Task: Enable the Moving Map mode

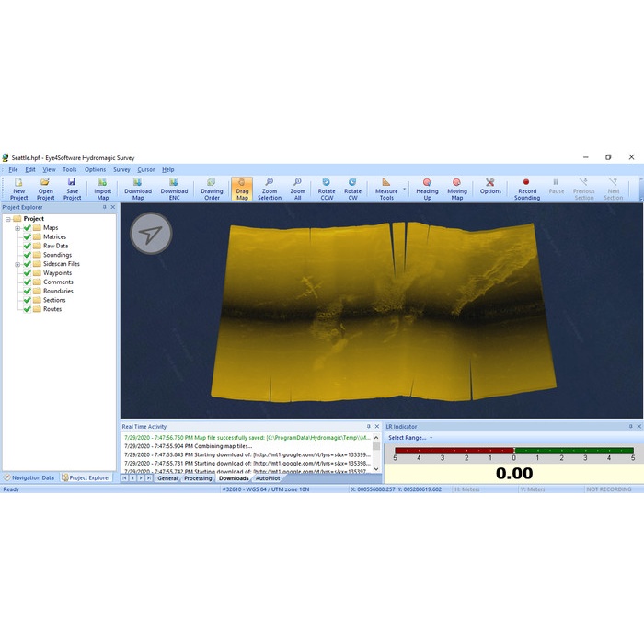Action: pyautogui.click(x=457, y=189)
